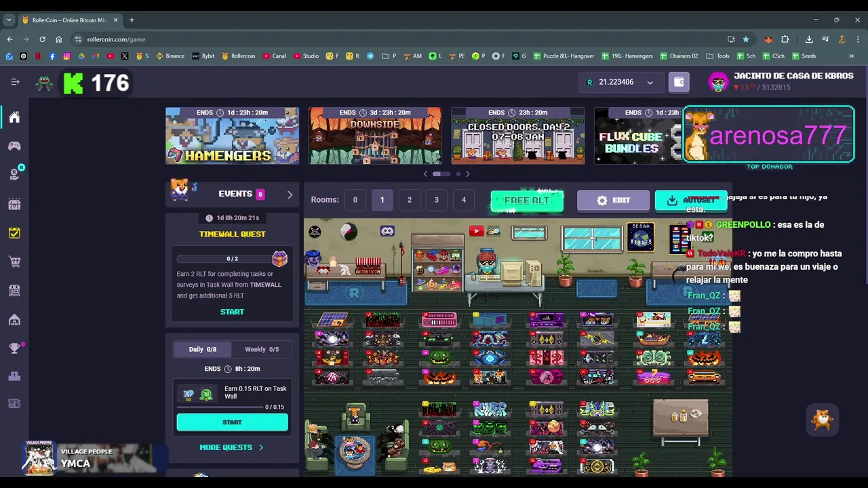This screenshot has width=868, height=488.
Task: Open the Hamengers event banner
Action: point(233,136)
